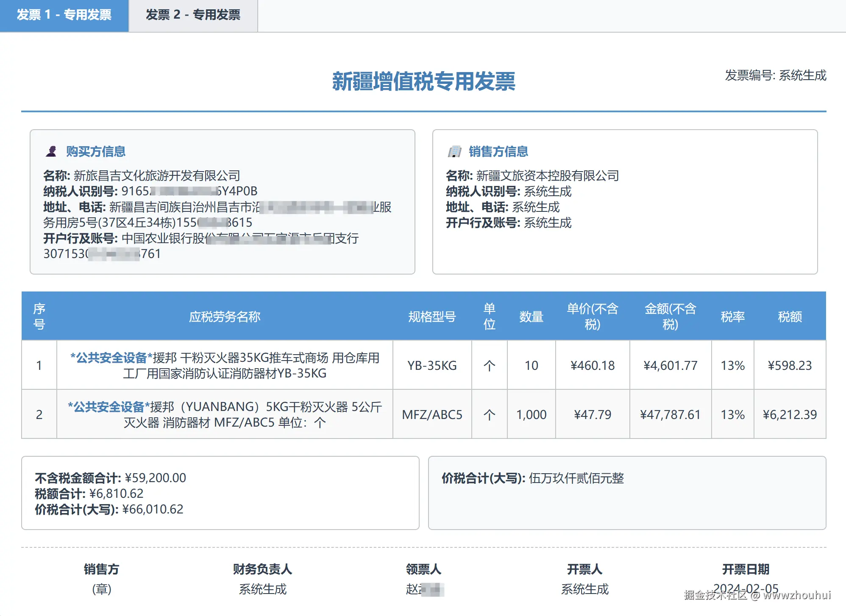
Task: Click tax amount ¥6,212.39
Action: (790, 414)
